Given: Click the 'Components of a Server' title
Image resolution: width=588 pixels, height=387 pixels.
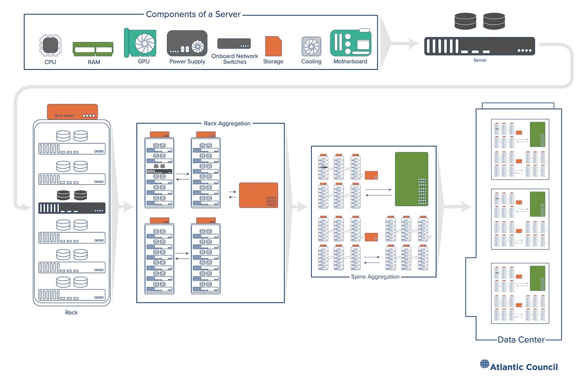Looking at the screenshot, I should click(193, 14).
